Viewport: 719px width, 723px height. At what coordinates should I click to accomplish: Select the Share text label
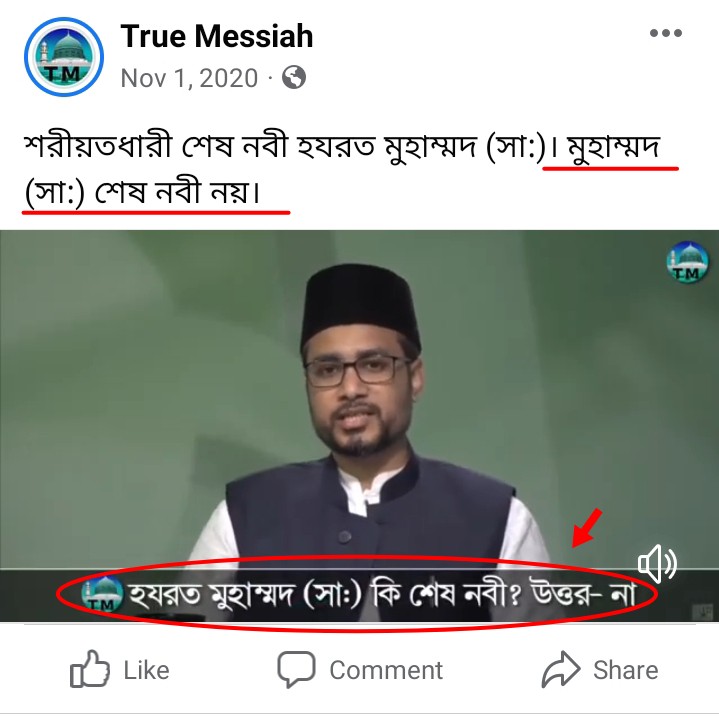point(625,670)
